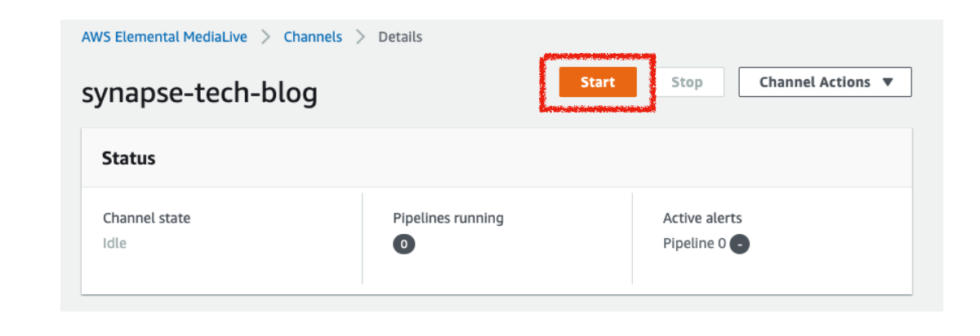Click divider between Pipelines running and Active alerts
Image resolution: width=980 pixels, height=336 pixels.
coord(632,238)
